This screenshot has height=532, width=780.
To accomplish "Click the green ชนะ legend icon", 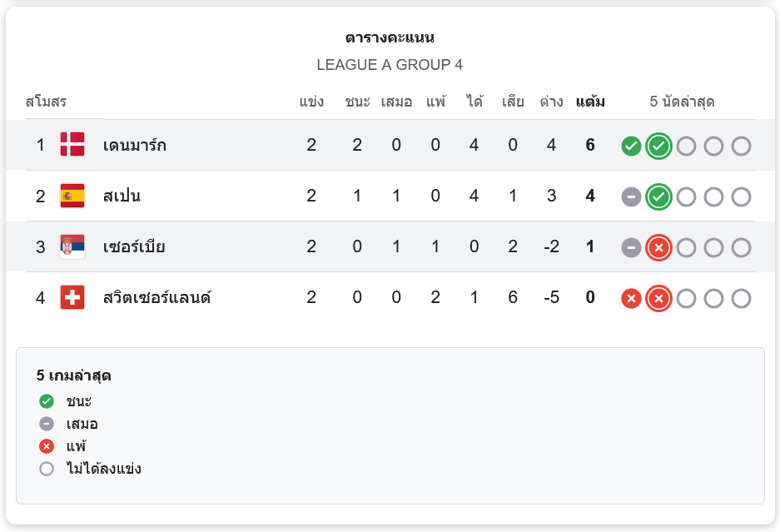I will point(47,401).
